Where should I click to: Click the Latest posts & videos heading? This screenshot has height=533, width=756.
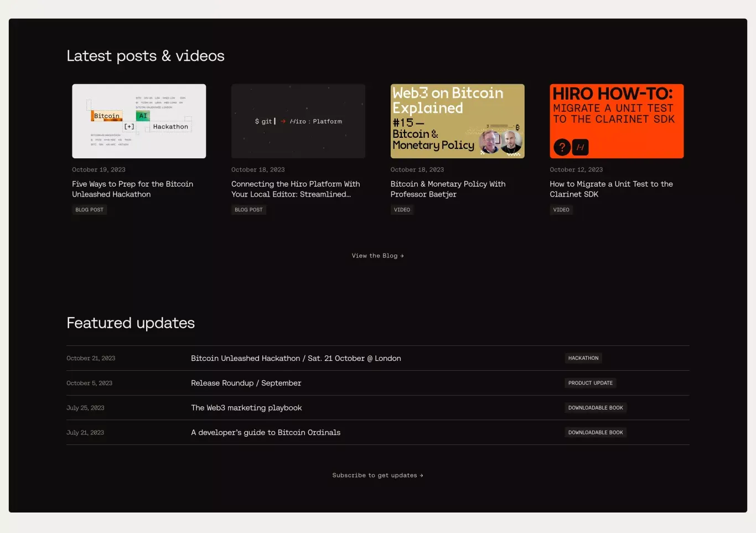(146, 56)
